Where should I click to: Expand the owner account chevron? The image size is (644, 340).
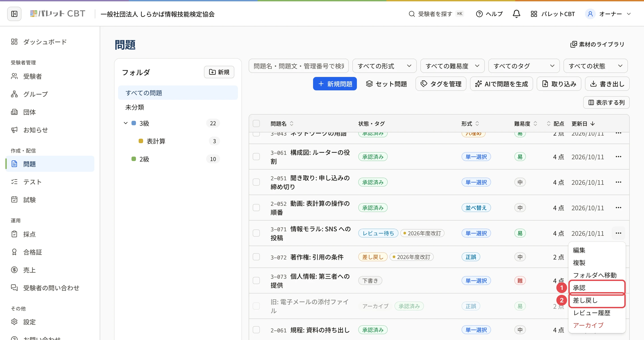pos(629,14)
